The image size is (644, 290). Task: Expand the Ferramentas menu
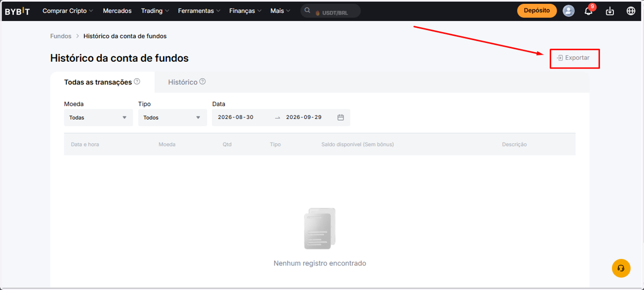[x=199, y=11]
